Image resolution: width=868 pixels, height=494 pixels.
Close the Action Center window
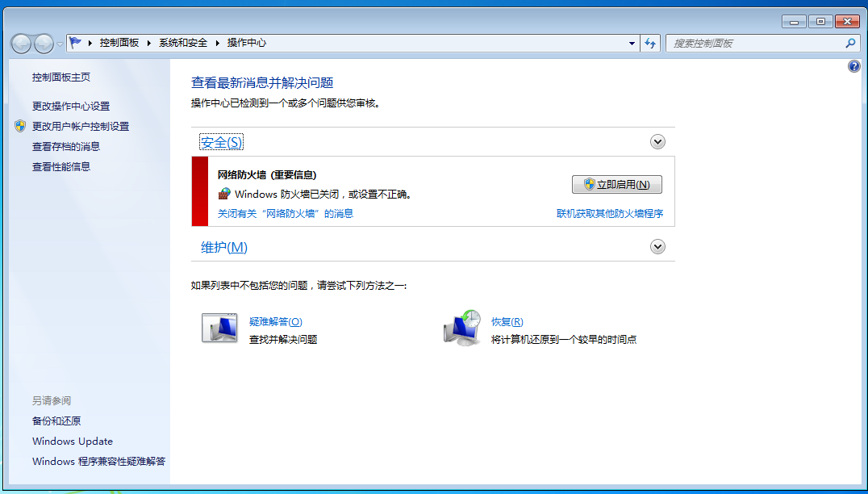coord(847,22)
